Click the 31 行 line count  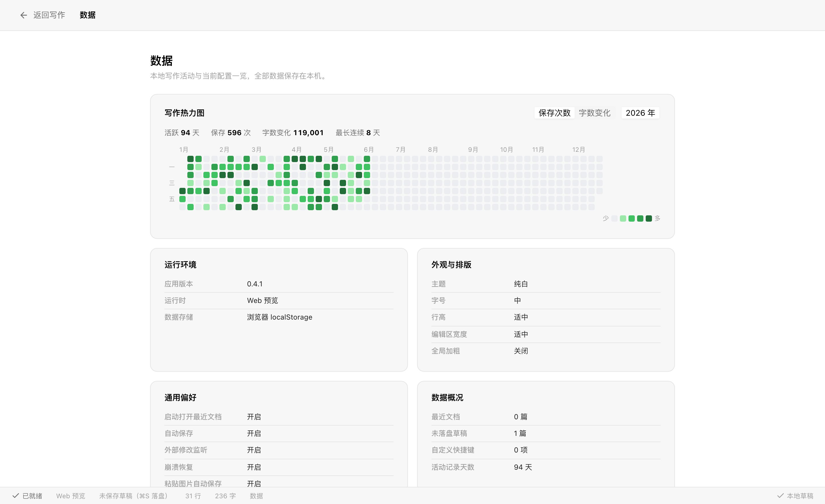coord(193,496)
